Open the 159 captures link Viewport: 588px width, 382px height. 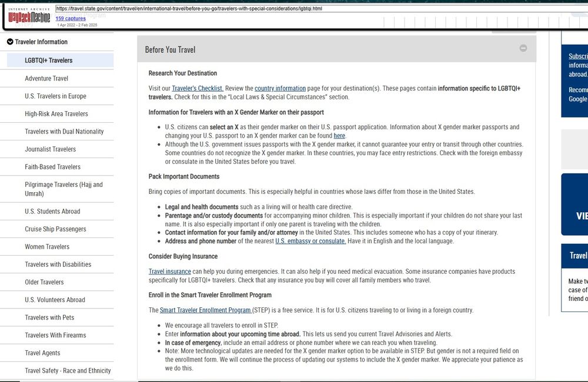point(71,18)
